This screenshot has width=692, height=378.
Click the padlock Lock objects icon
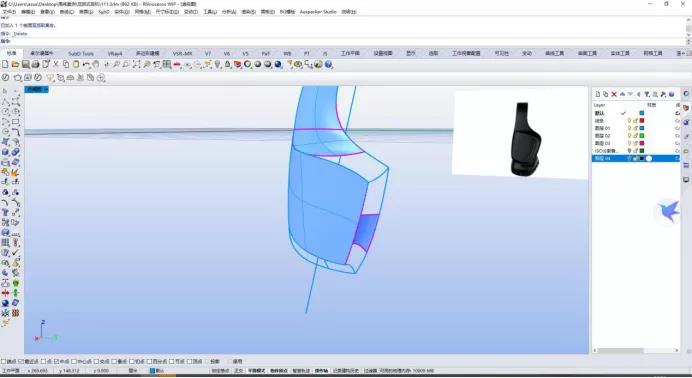coord(227,64)
